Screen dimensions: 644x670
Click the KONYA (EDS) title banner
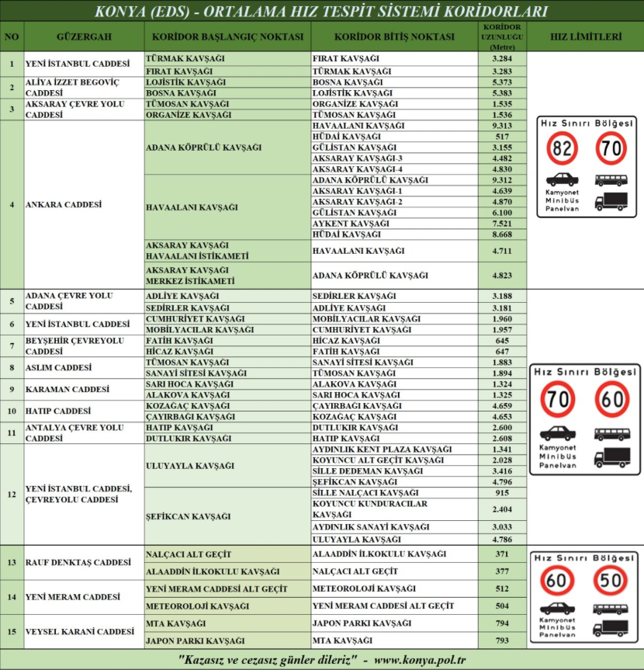click(321, 12)
